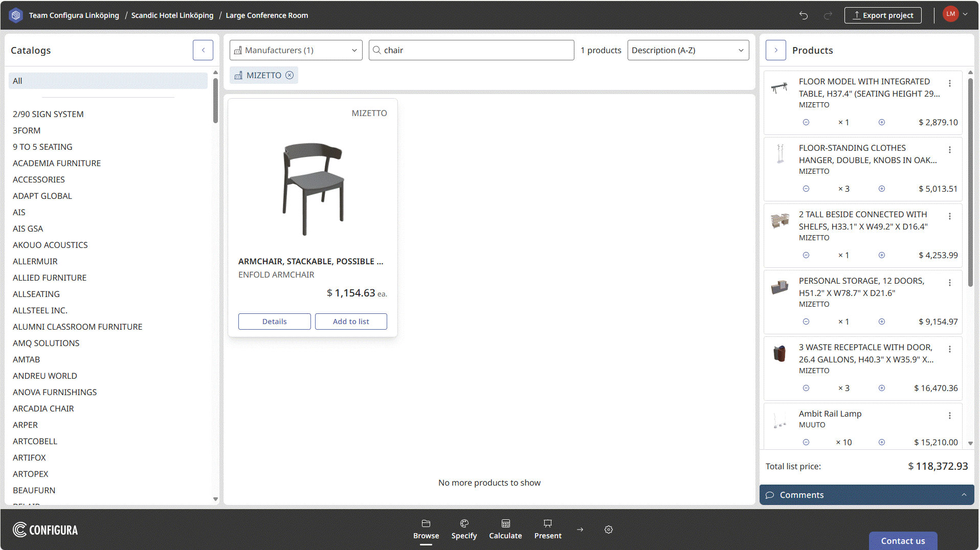Expand the Comments panel
Viewport: 980px width, 550px height.
[867, 495]
